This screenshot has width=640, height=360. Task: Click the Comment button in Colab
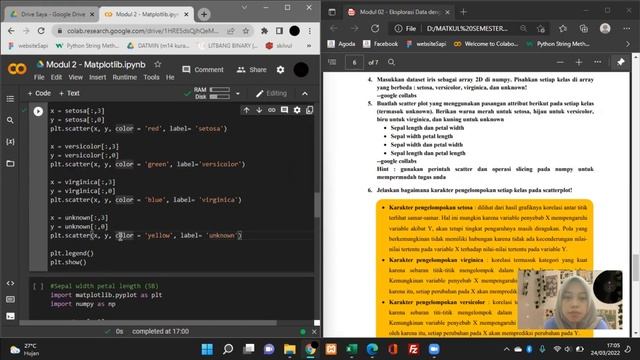(x=203, y=70)
